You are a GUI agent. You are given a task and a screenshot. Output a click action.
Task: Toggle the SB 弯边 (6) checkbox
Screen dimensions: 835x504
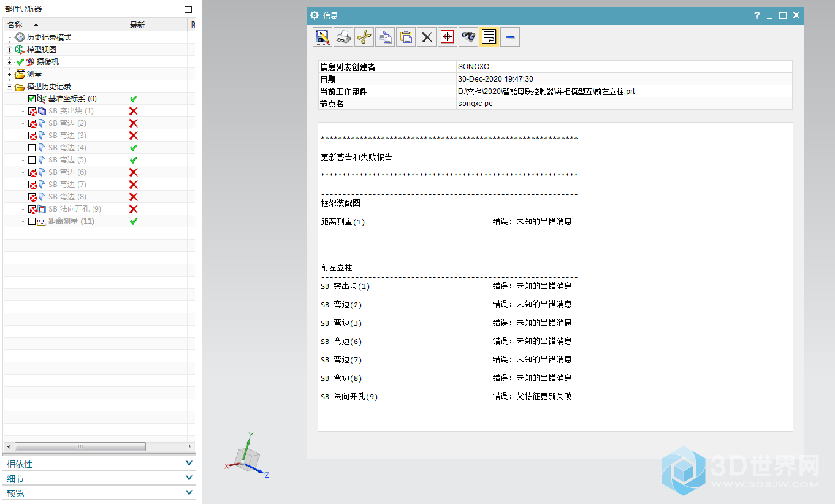[x=32, y=172]
